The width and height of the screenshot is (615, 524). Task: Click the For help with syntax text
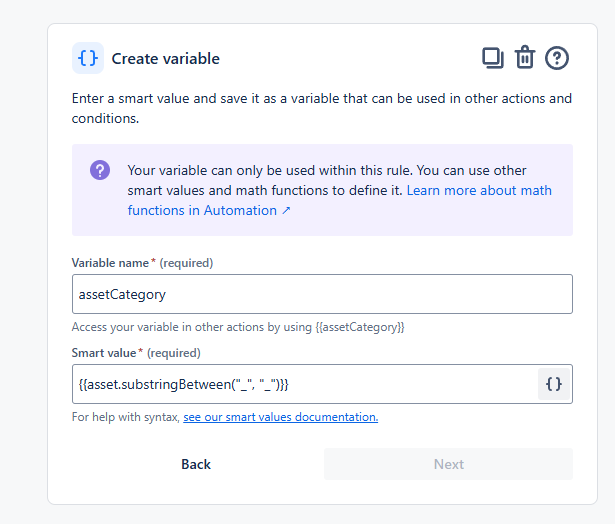pos(125,417)
